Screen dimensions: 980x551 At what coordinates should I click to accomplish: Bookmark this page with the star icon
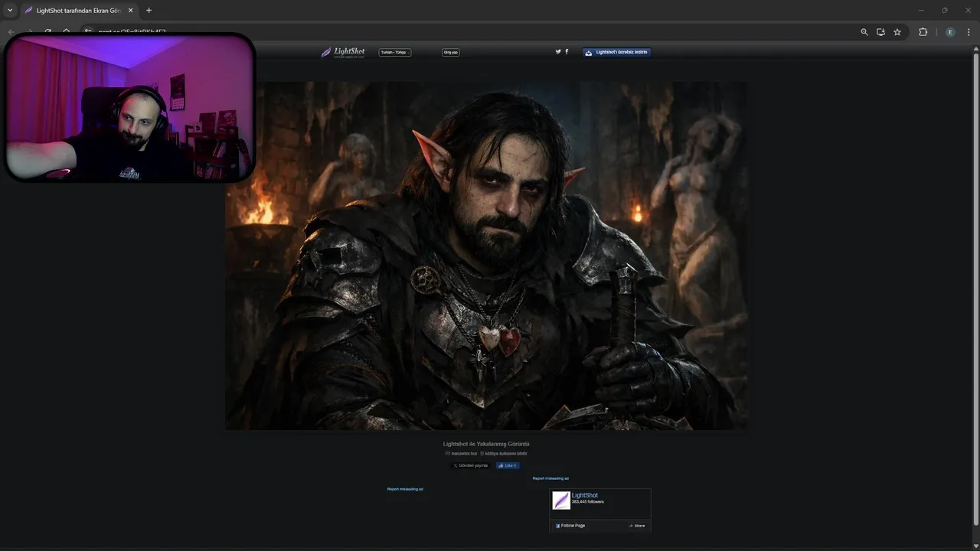coord(897,32)
